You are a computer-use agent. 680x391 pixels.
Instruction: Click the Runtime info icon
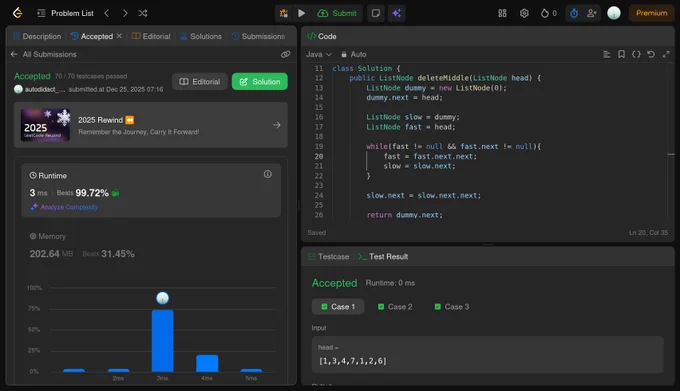pyautogui.click(x=268, y=174)
